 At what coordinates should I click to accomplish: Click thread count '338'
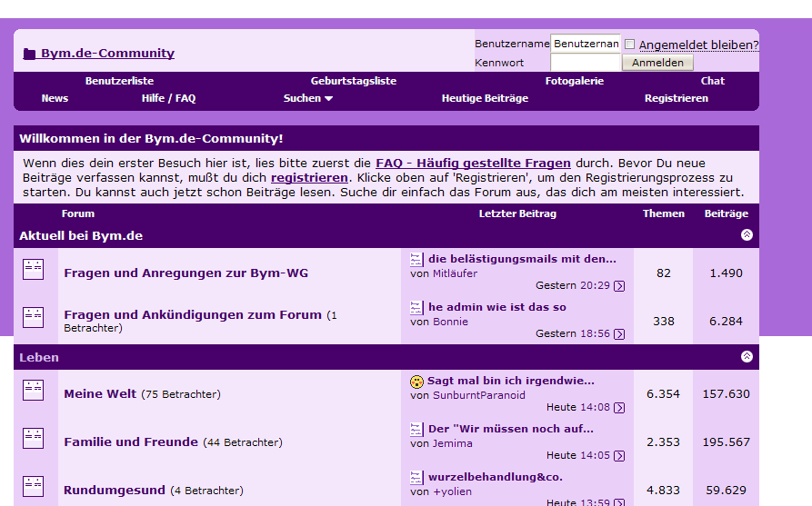664,322
